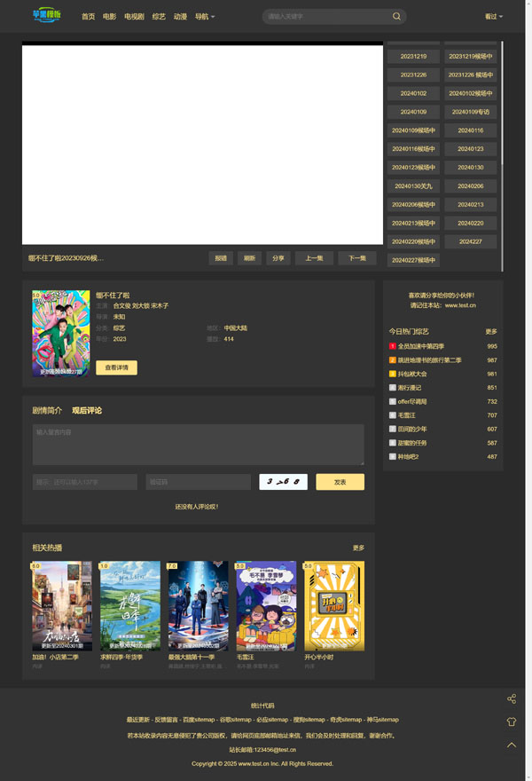This screenshot has width=532, height=781.
Task: Click the magnifier search icon
Action: (396, 17)
